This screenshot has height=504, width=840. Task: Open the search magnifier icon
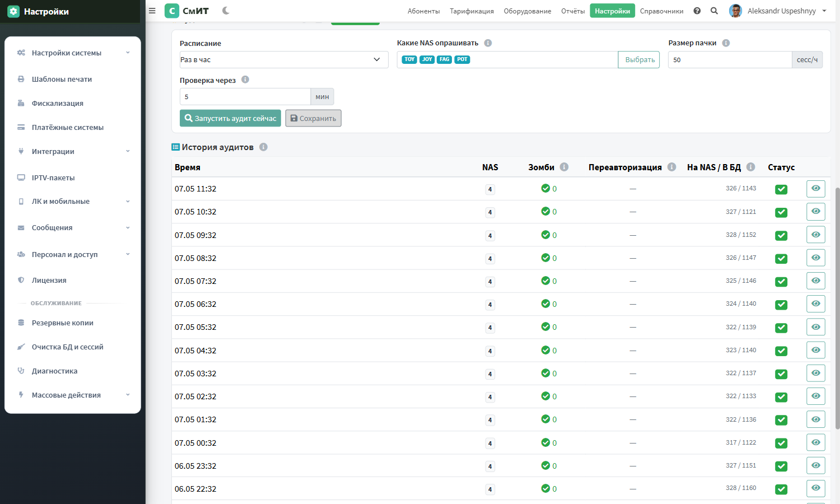[714, 11]
